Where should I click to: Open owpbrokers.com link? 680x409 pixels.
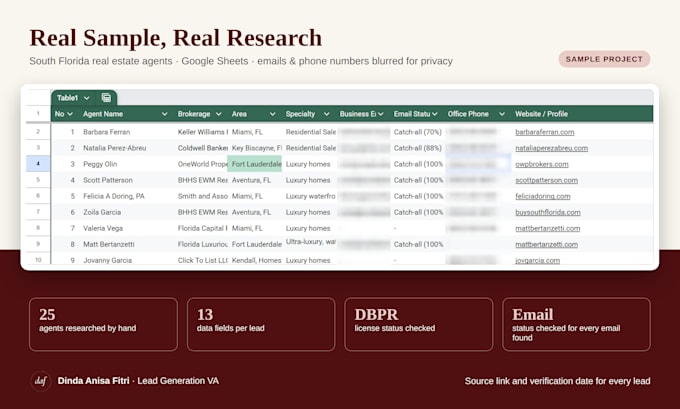pos(542,164)
